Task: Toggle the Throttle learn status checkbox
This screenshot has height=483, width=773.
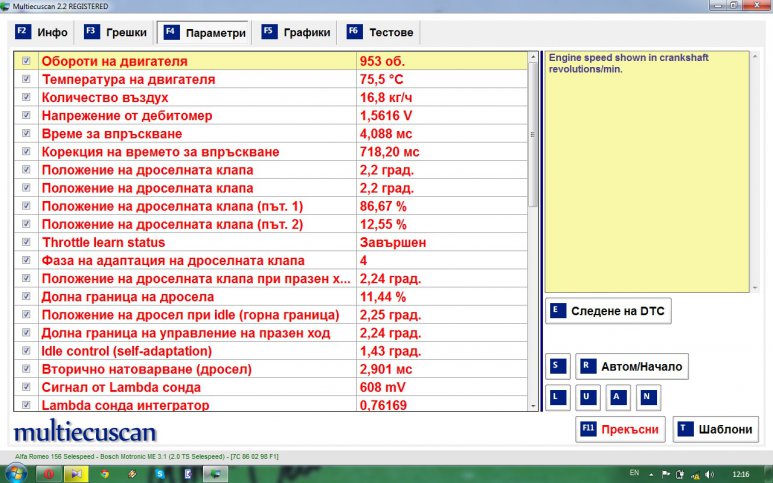Action: pos(26,242)
